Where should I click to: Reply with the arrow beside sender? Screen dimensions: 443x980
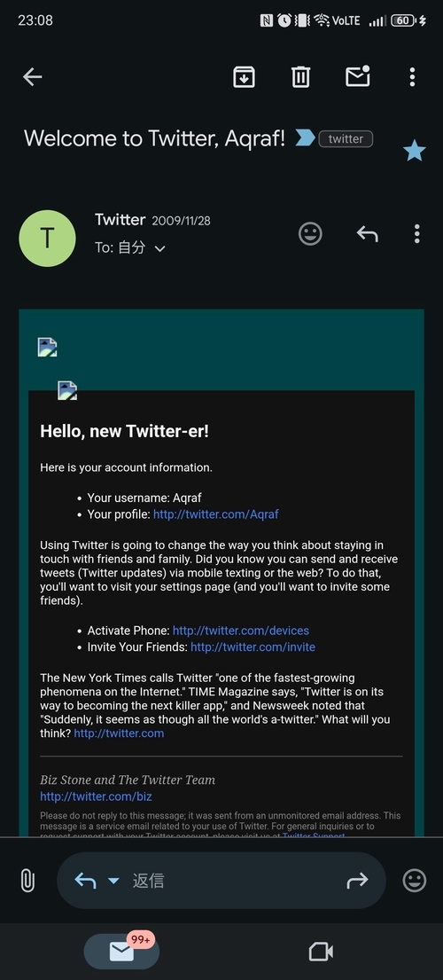[x=367, y=234]
